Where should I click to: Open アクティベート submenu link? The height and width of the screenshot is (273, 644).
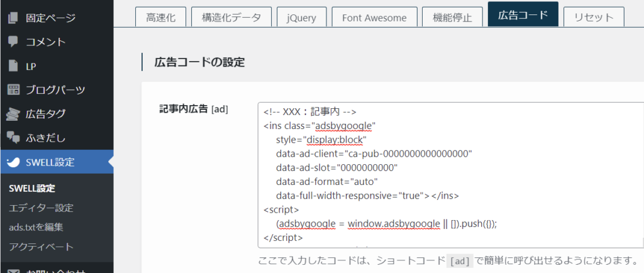click(x=41, y=247)
